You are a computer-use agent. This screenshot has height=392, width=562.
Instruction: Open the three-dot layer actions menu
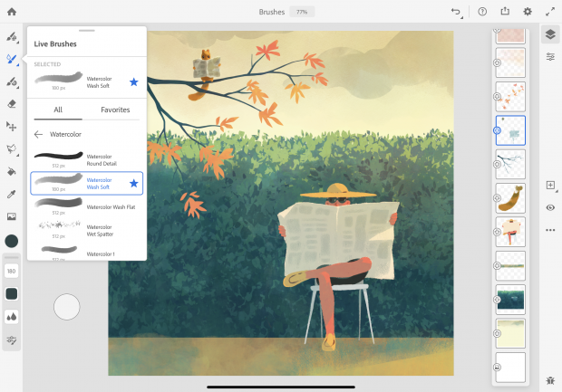click(550, 230)
